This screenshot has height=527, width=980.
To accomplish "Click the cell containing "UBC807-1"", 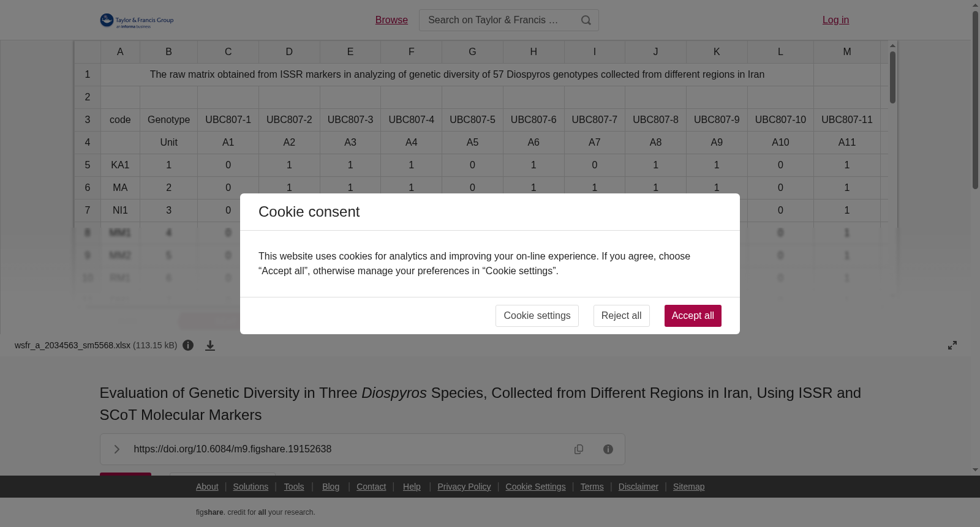I will point(228,120).
